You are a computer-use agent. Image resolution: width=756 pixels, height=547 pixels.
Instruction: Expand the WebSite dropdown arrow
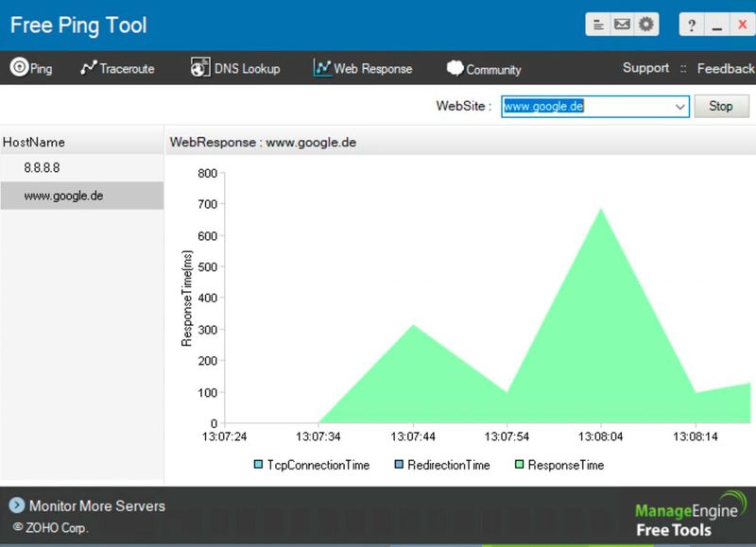click(679, 106)
